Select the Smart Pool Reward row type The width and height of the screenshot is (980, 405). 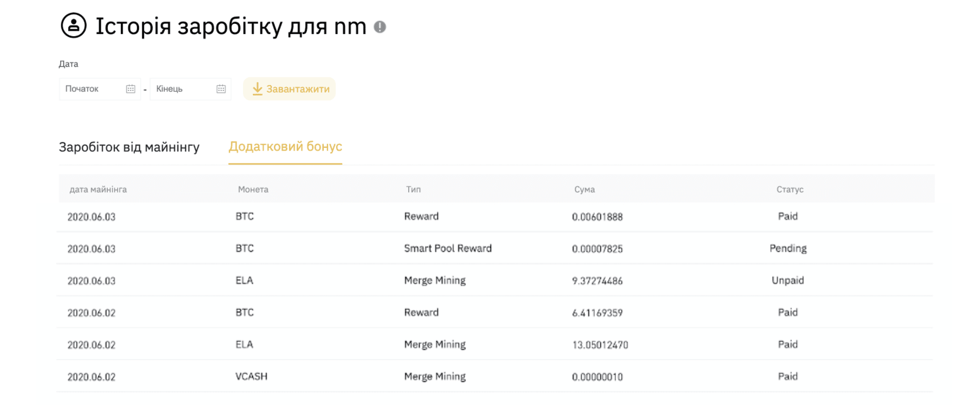pos(448,249)
